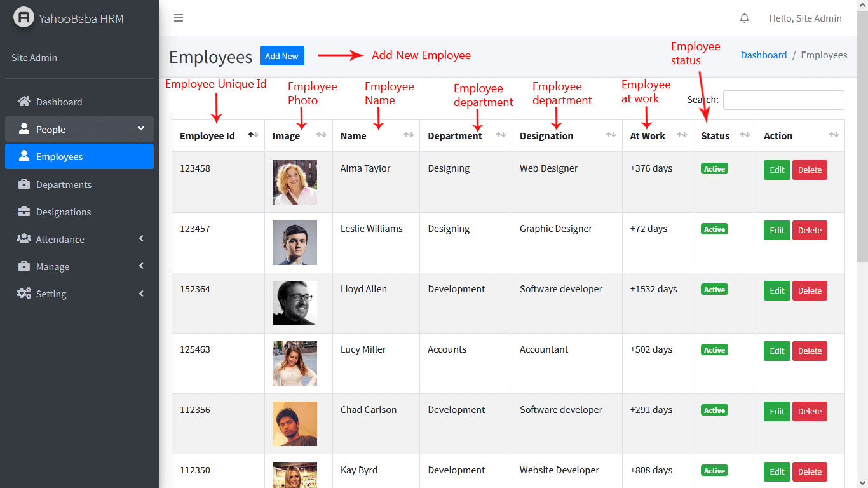Expand the Manage submenu chevron

click(x=141, y=266)
